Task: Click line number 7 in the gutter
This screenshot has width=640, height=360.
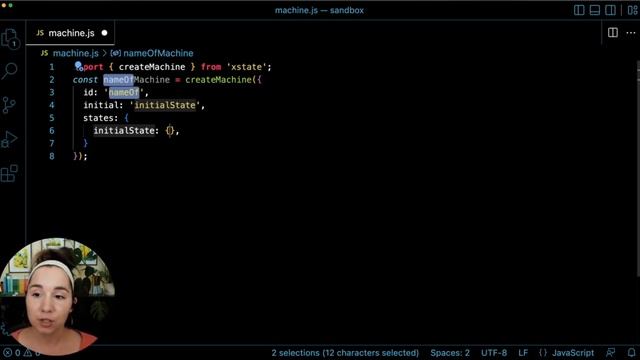Action: point(52,143)
